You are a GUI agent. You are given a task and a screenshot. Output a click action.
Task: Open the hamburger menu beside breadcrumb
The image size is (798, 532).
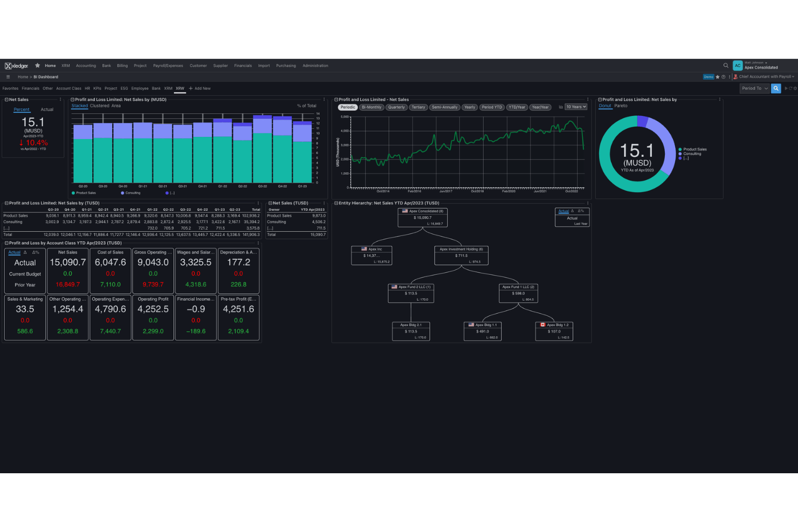[x=8, y=77]
